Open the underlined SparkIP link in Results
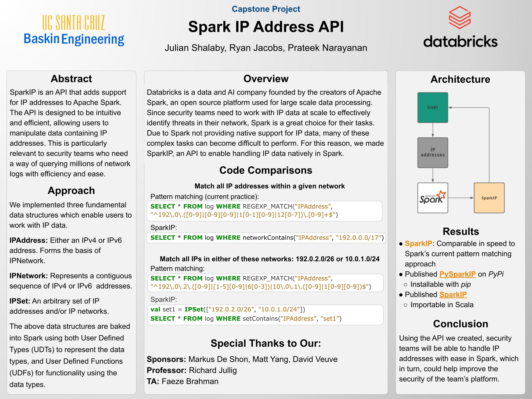Image resolution: width=532 pixels, height=399 pixels. coord(453,295)
